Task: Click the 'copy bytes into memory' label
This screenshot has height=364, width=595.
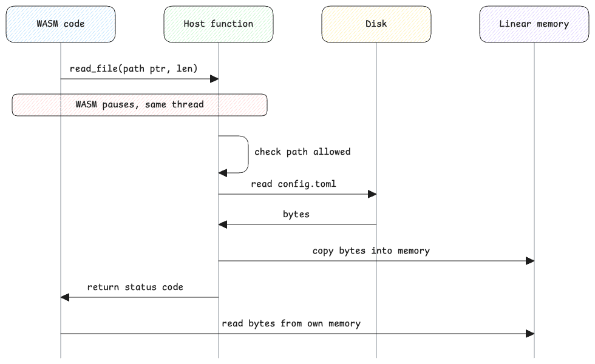Action: 371,251
